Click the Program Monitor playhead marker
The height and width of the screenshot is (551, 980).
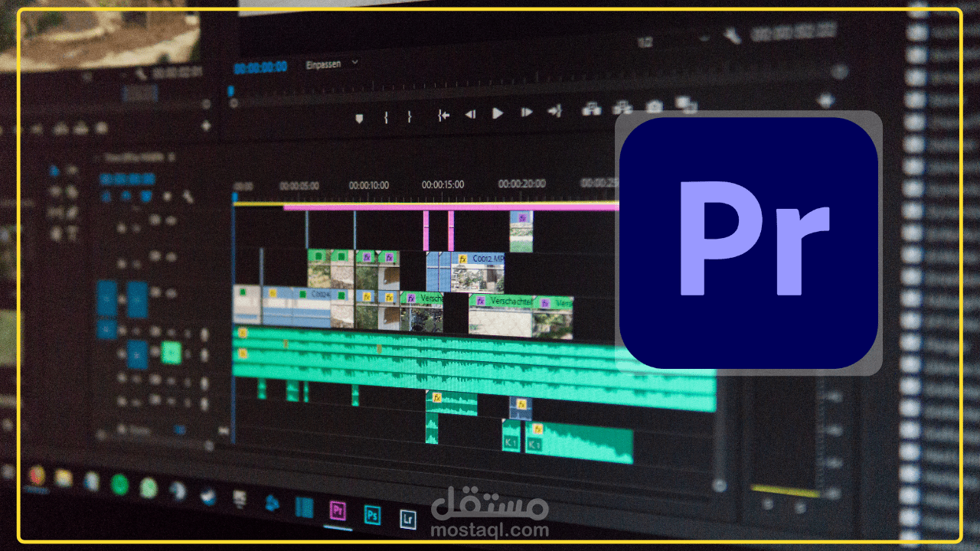[230, 91]
